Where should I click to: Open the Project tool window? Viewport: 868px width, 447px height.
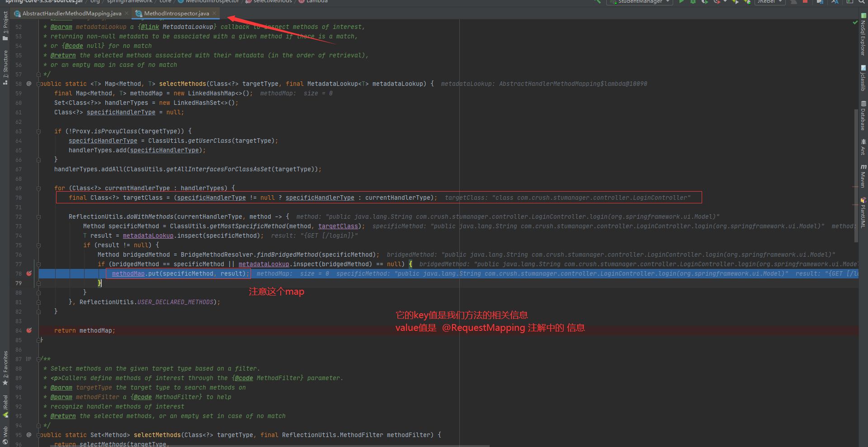[x=5, y=26]
